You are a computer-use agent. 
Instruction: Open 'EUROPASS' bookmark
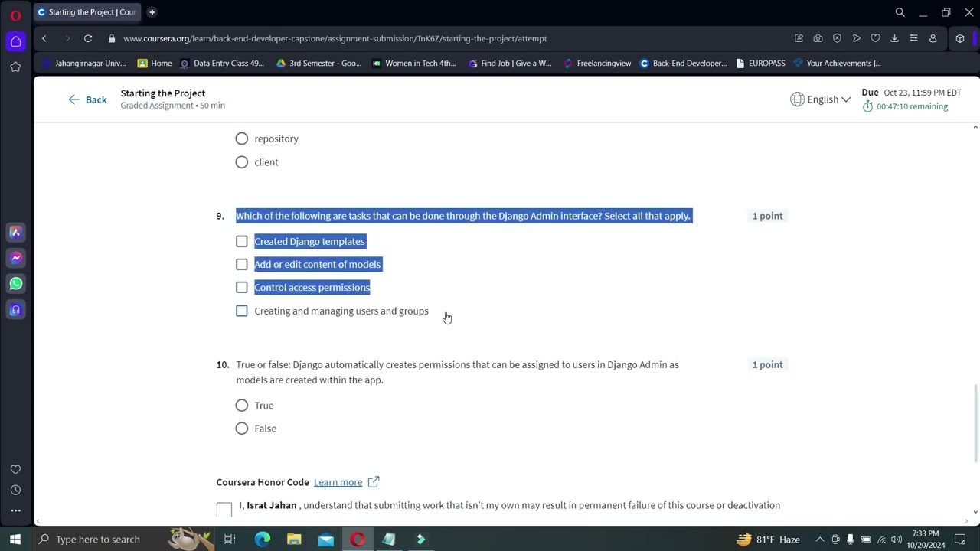[x=760, y=63]
